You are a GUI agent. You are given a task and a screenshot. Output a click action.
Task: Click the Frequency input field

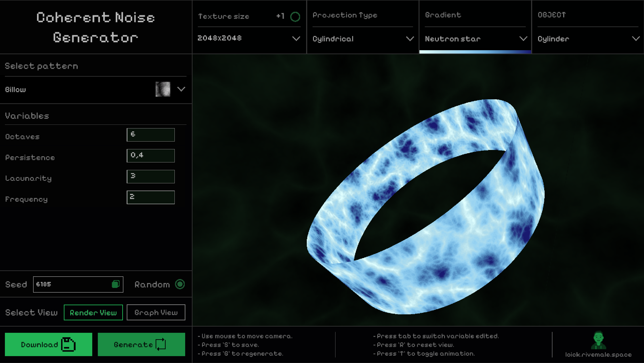click(151, 197)
